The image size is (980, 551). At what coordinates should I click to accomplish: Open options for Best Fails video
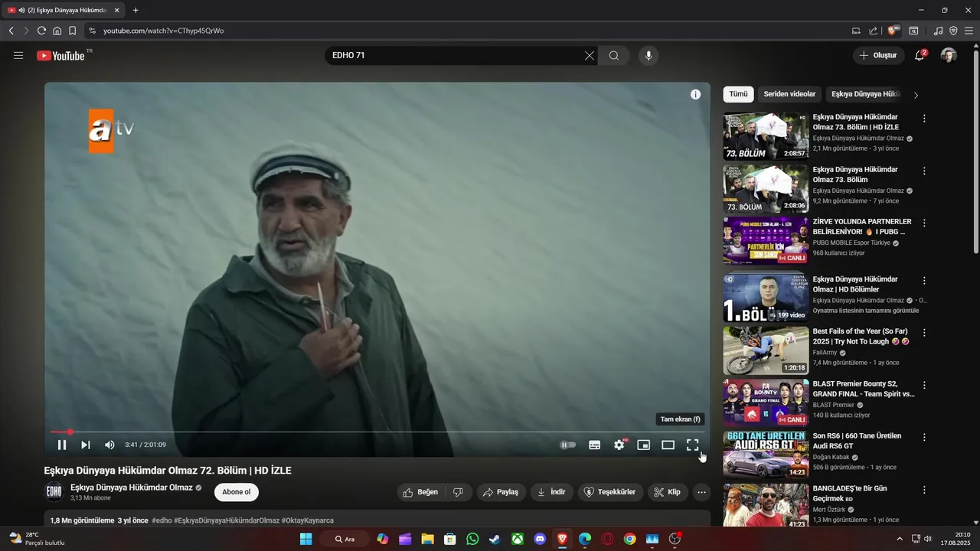click(924, 333)
